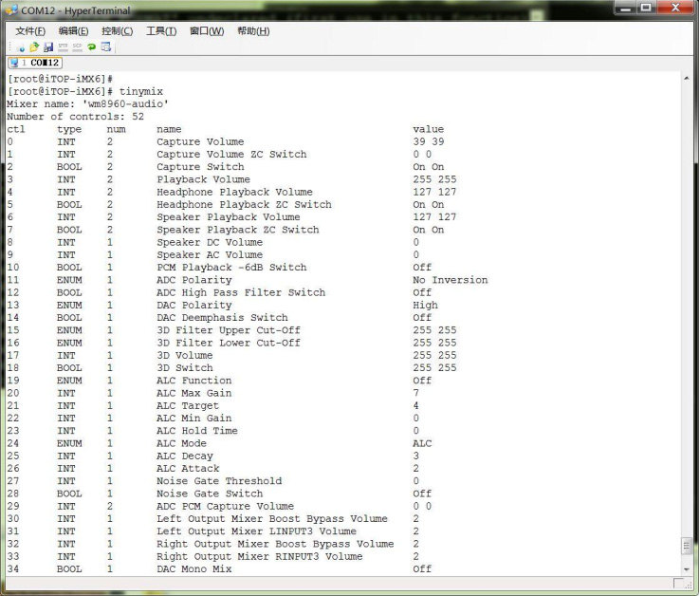Open the 工具(T) menu
The height and width of the screenshot is (596, 700).
(x=161, y=31)
